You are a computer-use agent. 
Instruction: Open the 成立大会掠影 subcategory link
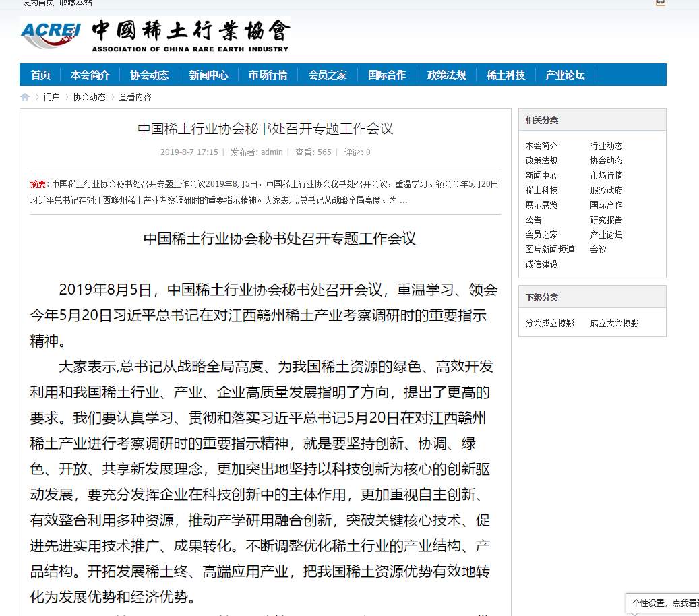(x=614, y=323)
